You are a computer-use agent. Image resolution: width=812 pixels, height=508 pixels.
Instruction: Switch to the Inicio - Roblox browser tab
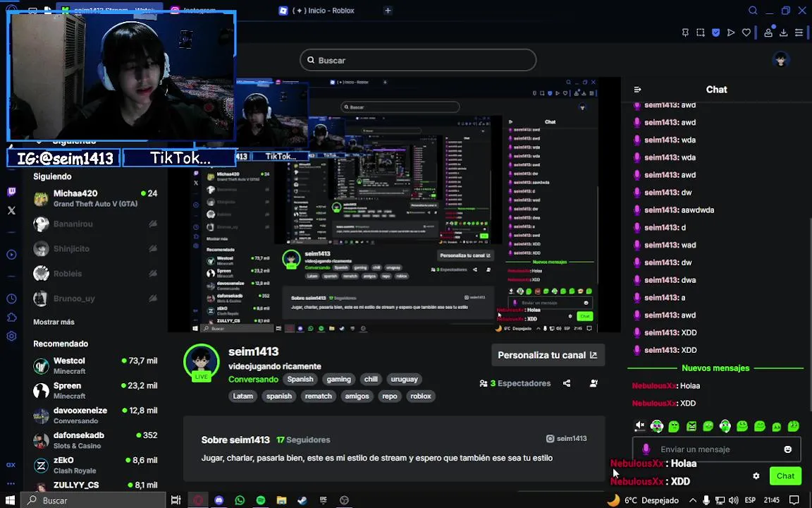click(324, 11)
